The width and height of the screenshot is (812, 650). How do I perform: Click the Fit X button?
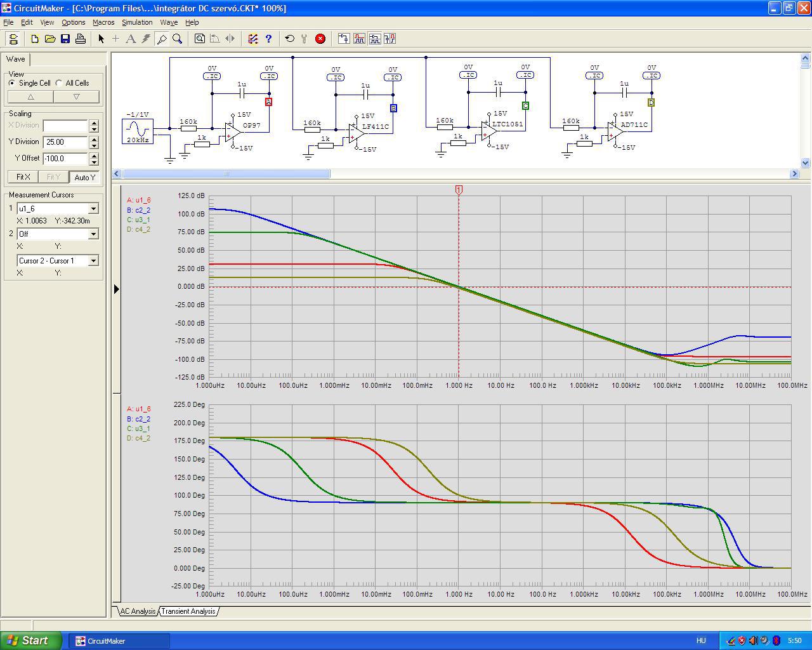point(23,177)
